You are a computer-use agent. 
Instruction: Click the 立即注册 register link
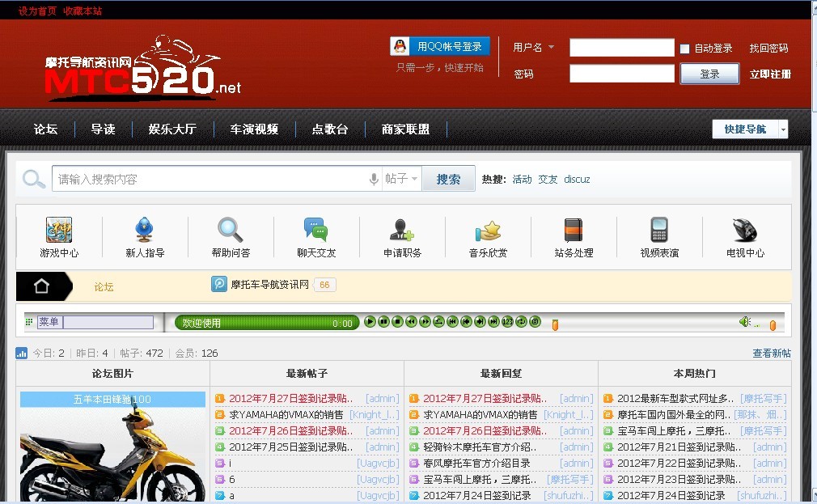770,74
